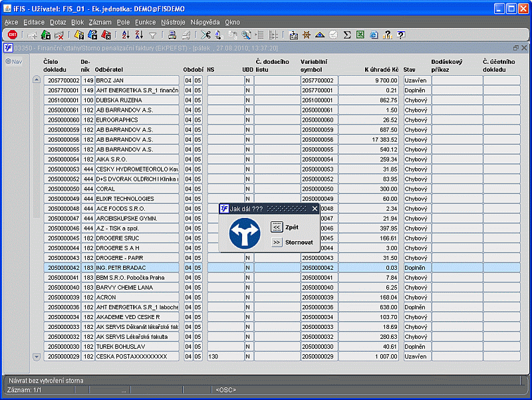Viewport: 532px width, 400px height.
Task: Click the red EXIT toolbar icon
Action: tap(12, 35)
